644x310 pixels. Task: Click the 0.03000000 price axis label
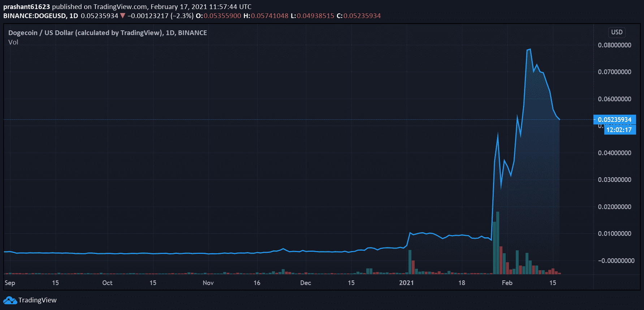tap(615, 180)
